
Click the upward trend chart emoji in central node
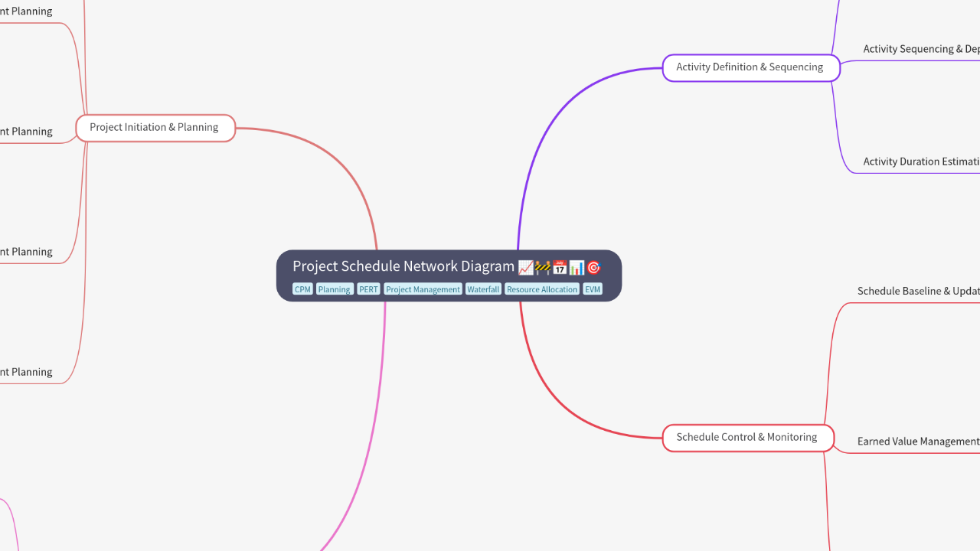coord(526,267)
